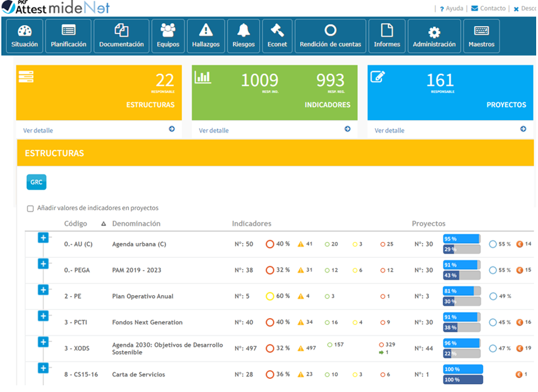Click the warning triangle in the Fondos Next Generation row
This screenshot has width=538, height=392.
(x=301, y=323)
